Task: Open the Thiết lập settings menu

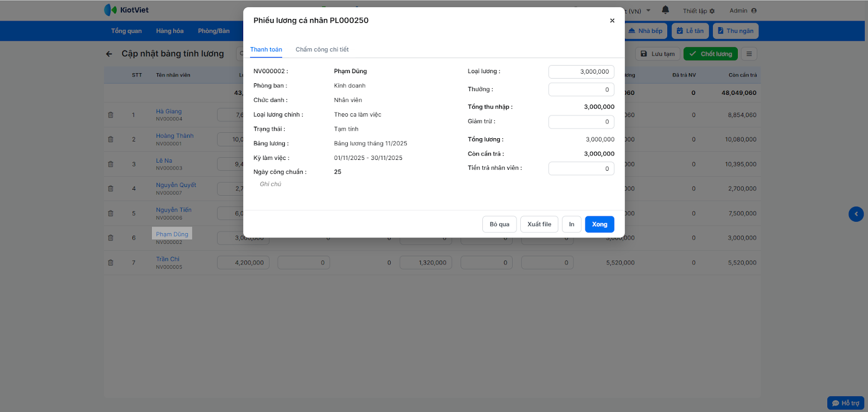Action: coord(699,11)
